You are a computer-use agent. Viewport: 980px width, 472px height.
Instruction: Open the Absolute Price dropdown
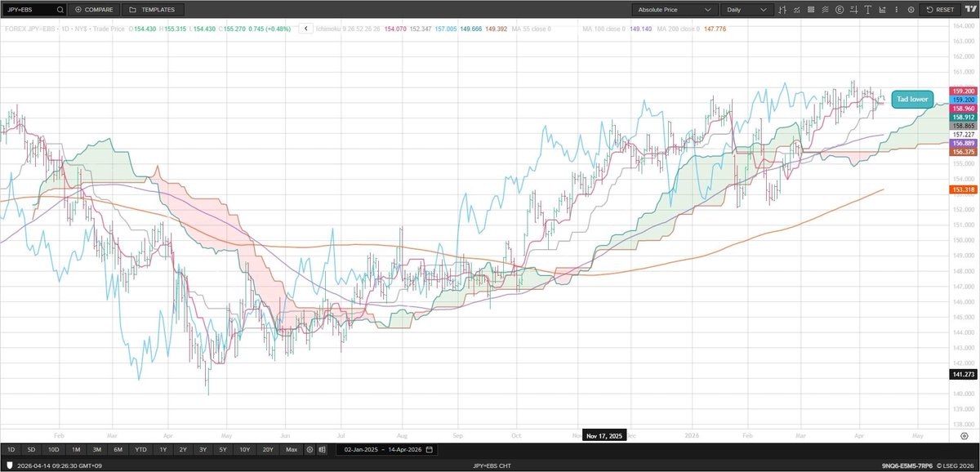(x=674, y=10)
